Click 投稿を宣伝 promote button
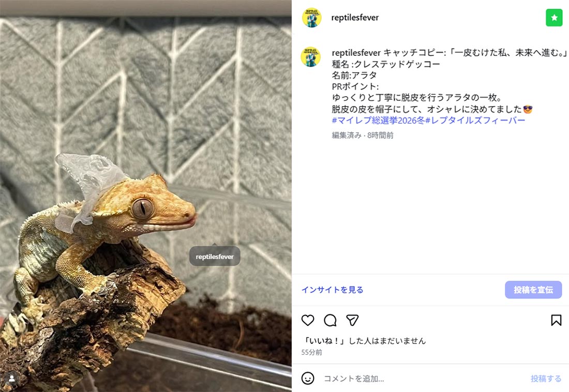569x392 pixels. click(533, 290)
